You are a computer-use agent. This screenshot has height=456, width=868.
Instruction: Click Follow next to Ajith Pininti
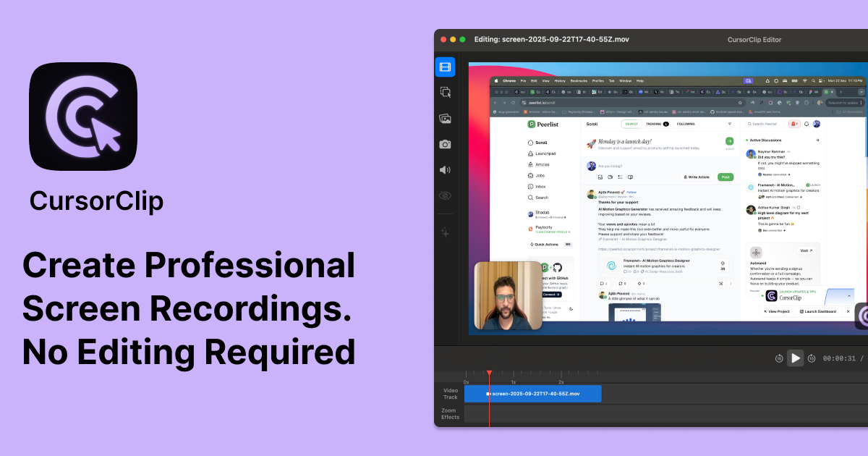coord(631,192)
